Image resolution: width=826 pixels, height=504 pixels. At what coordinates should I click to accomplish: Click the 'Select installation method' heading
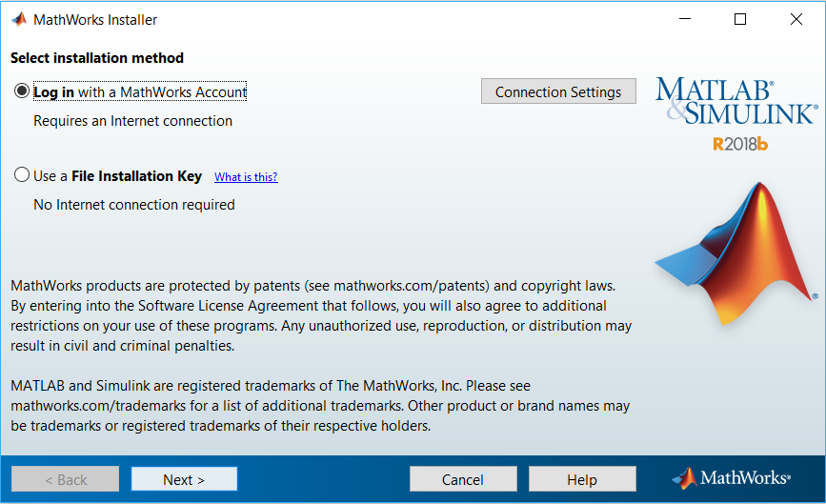click(x=97, y=58)
